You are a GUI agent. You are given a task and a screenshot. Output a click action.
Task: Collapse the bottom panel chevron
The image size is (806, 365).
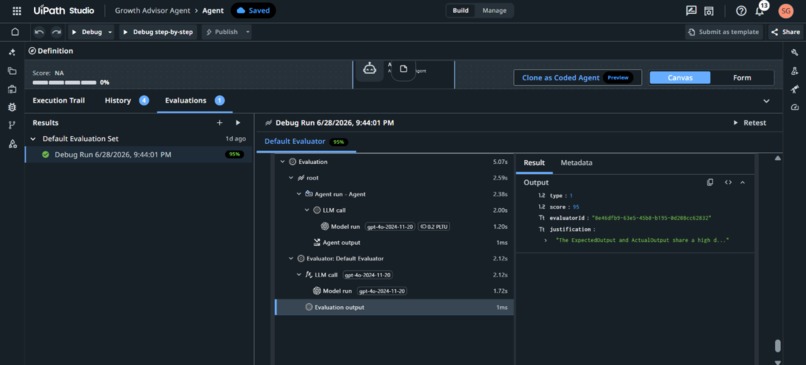click(x=766, y=101)
